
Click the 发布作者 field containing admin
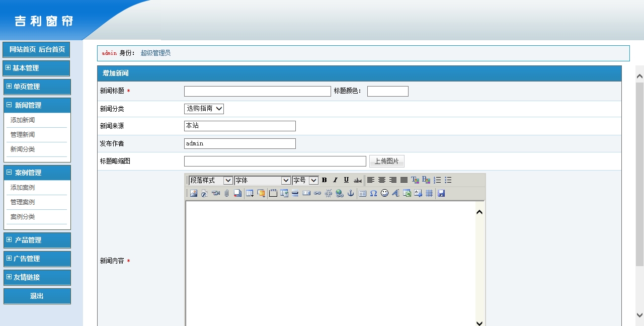tap(240, 143)
